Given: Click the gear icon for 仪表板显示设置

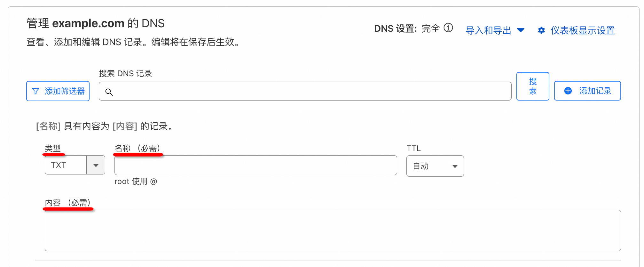Looking at the screenshot, I should (x=541, y=30).
